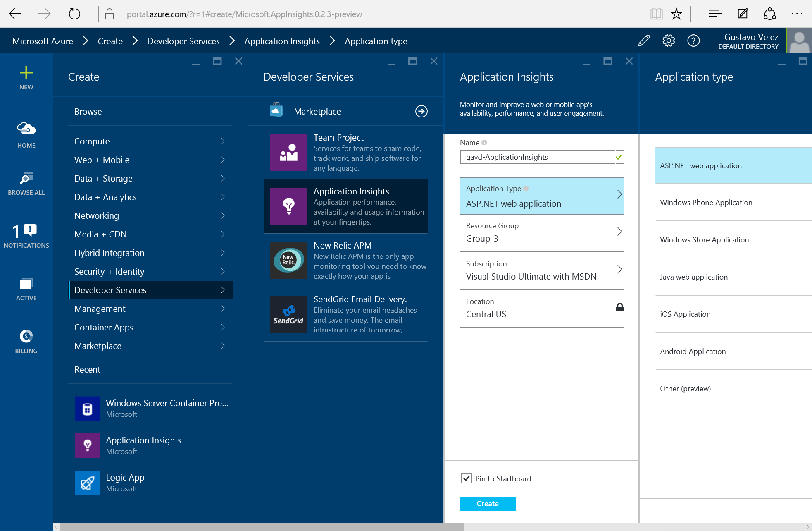Viewport: 812px width, 531px height.
Task: Click the Application Insights lightbulb icon
Action: (288, 206)
